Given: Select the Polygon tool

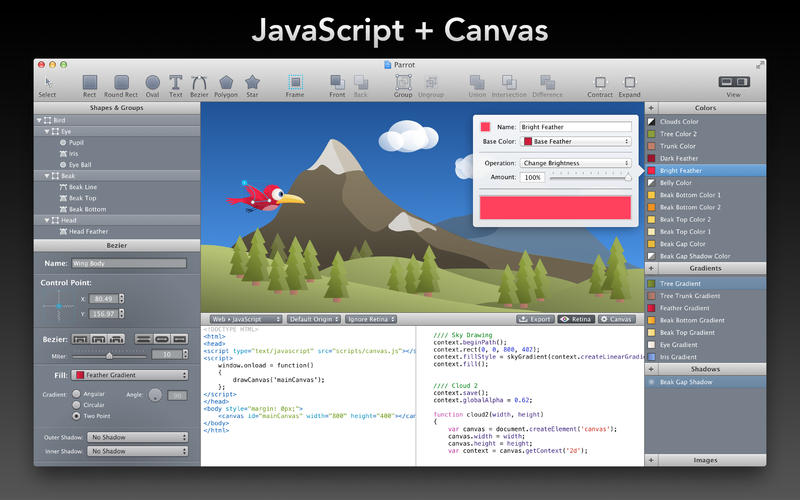Looking at the screenshot, I should [226, 86].
